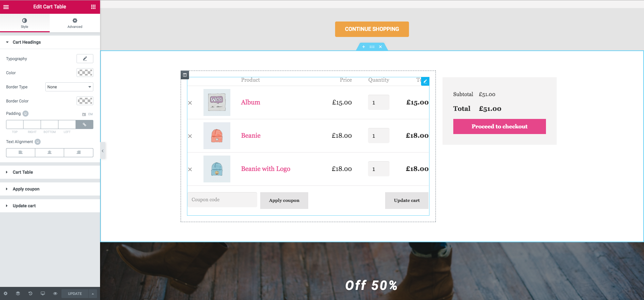Select EM padding unit
644x300 pixels.
click(x=90, y=114)
